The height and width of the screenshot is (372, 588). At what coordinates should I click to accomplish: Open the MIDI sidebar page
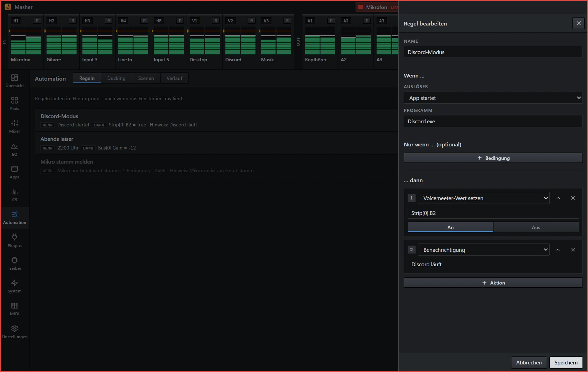14,309
